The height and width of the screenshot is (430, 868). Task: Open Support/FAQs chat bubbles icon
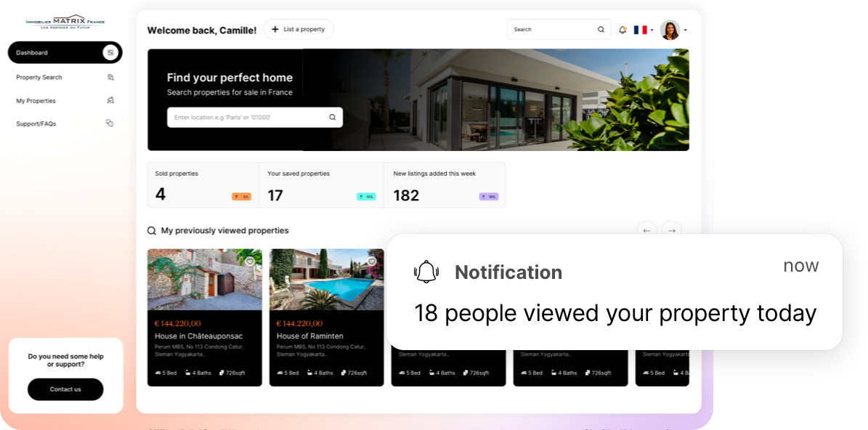click(110, 123)
